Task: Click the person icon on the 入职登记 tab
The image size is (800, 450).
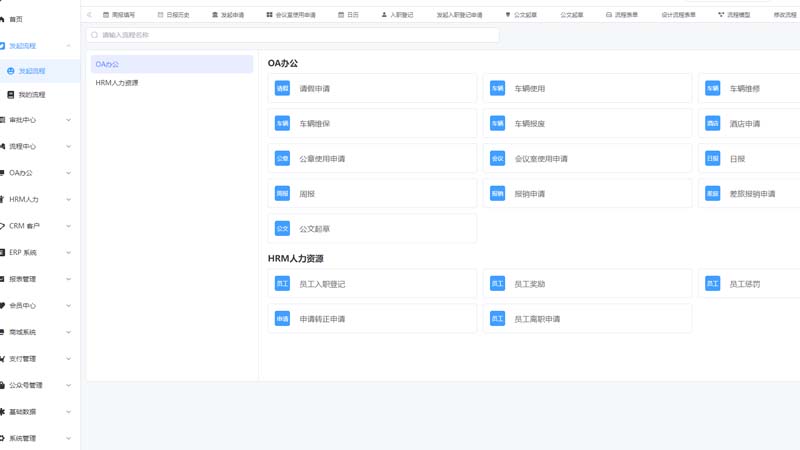Action: pos(384,15)
